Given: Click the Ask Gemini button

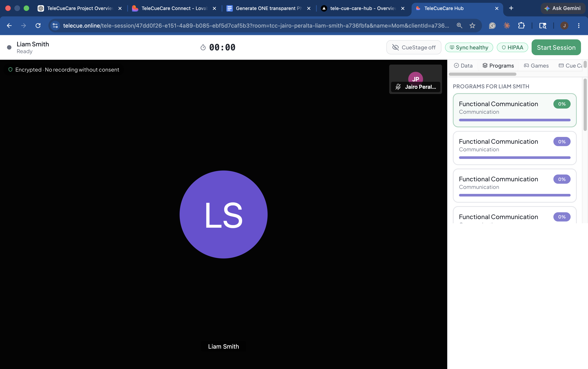Looking at the screenshot, I should [563, 8].
